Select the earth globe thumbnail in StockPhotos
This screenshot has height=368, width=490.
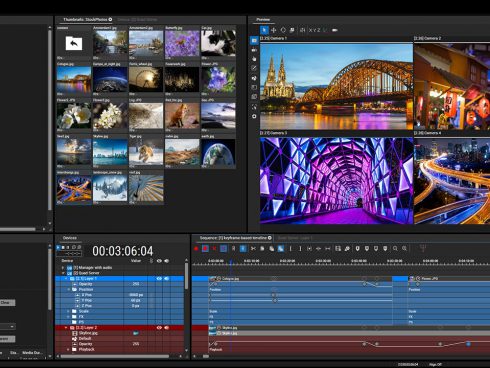click(x=218, y=152)
